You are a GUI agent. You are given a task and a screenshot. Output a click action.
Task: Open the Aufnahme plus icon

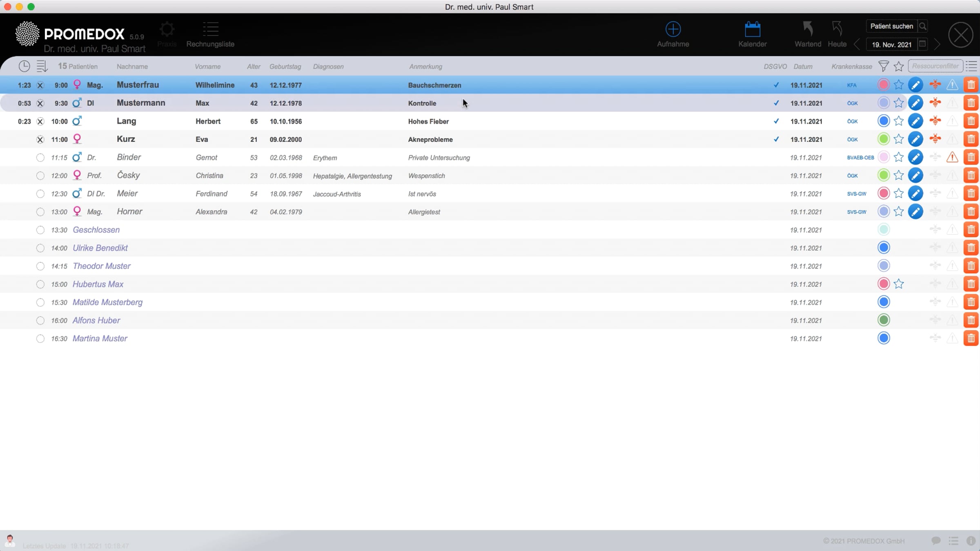point(673,29)
